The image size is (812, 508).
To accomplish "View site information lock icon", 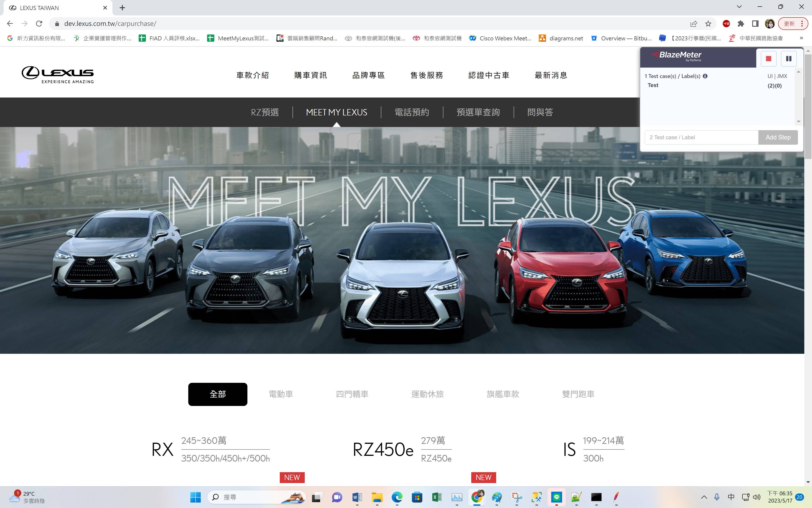I will [57, 24].
